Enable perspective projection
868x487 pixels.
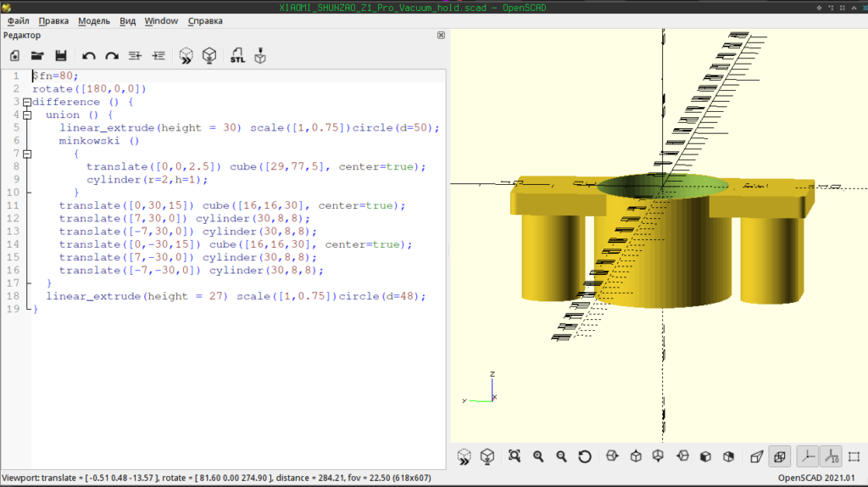pyautogui.click(x=757, y=456)
